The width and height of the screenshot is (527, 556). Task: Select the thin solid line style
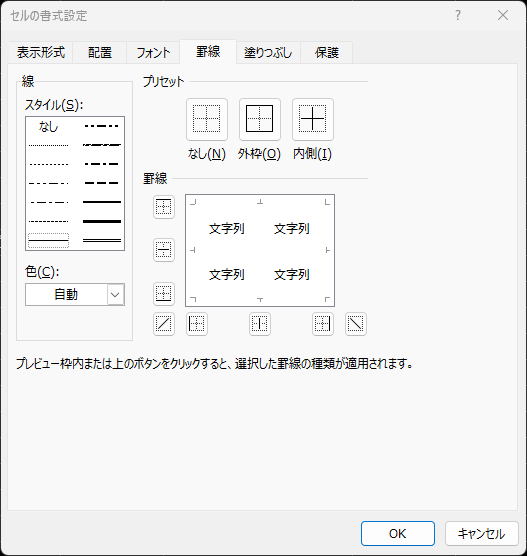pyautogui.click(x=48, y=240)
